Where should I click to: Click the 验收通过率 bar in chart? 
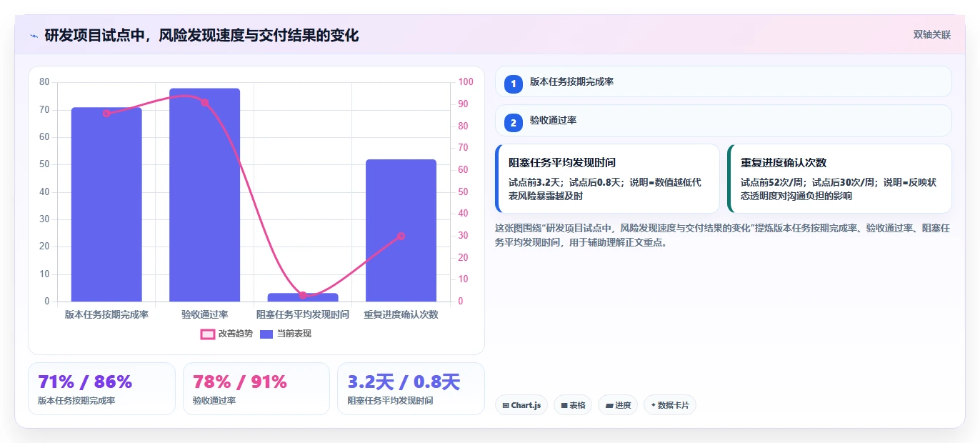coord(204,195)
